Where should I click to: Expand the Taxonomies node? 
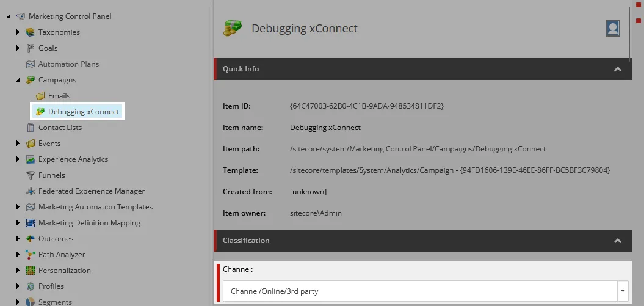[x=18, y=32]
